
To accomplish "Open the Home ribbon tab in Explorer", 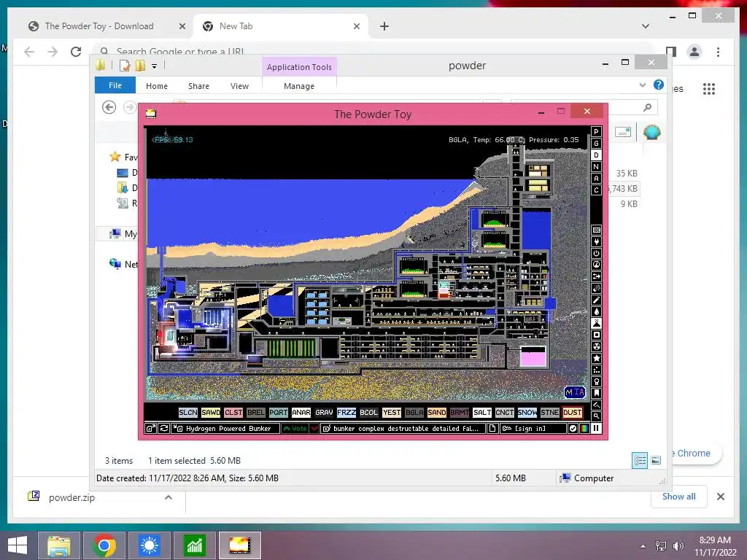I will (157, 86).
